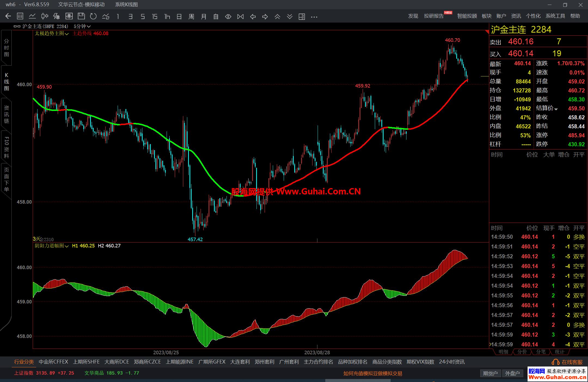Click the 期货户 button
This screenshot has width=588, height=382.
coord(490,373)
